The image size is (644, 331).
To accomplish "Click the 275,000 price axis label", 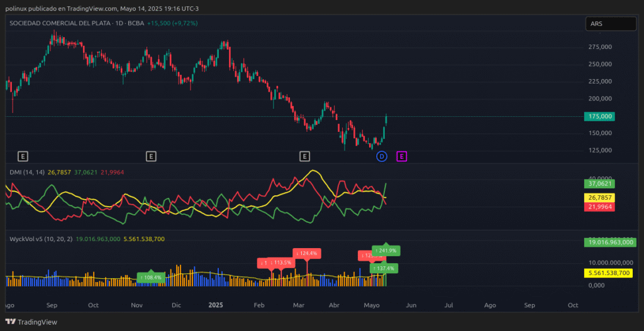I will click(x=599, y=47).
